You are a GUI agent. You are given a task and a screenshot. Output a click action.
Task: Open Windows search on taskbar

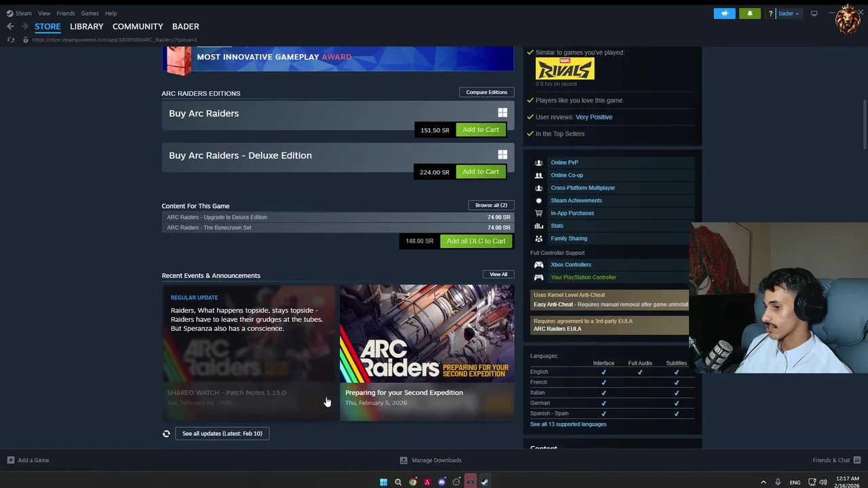click(398, 483)
